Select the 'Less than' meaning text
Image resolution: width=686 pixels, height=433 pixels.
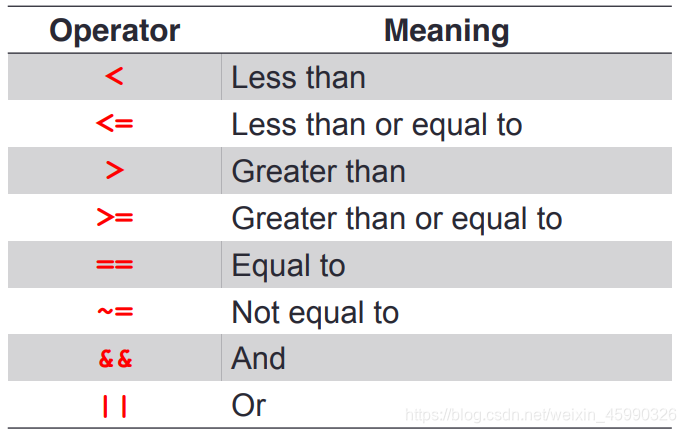point(298,78)
